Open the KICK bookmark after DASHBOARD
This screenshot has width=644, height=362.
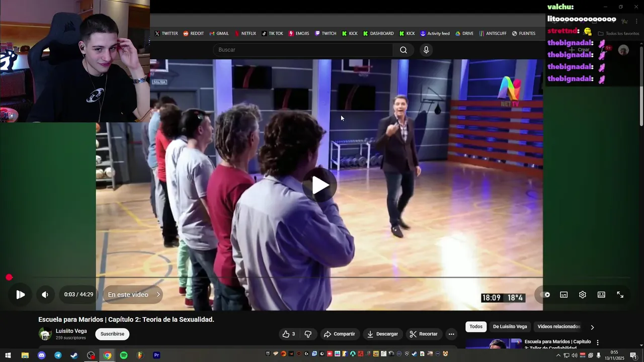[407, 34]
